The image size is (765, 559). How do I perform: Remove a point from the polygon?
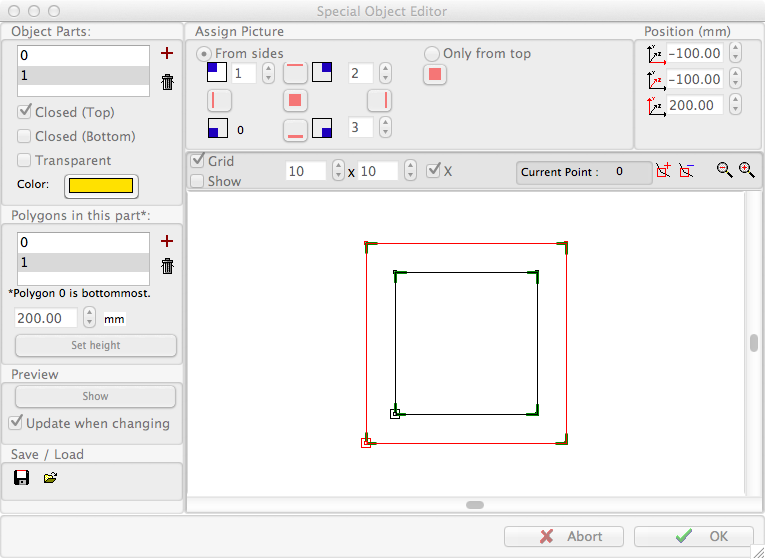[686, 170]
